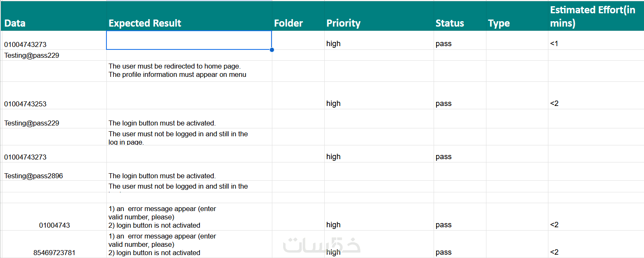Select the blue-outlined empty Expected Result cell
This screenshot has height=258, width=644.
tap(189, 40)
